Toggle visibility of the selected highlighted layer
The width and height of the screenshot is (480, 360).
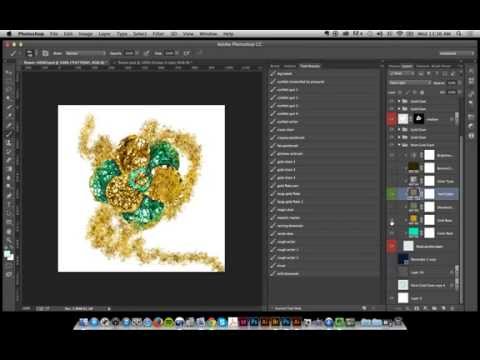392,194
